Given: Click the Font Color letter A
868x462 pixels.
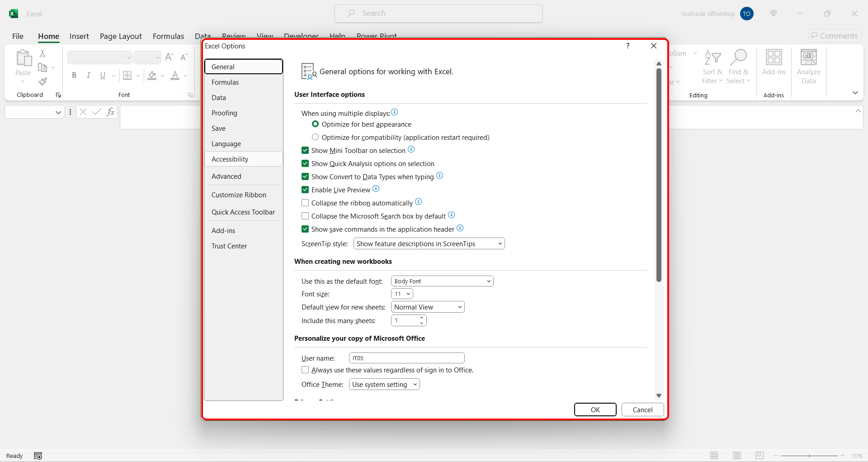Looking at the screenshot, I should point(175,75).
